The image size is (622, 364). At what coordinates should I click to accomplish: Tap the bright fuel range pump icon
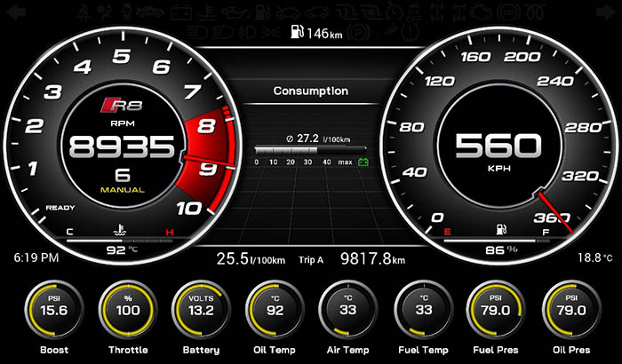click(297, 31)
